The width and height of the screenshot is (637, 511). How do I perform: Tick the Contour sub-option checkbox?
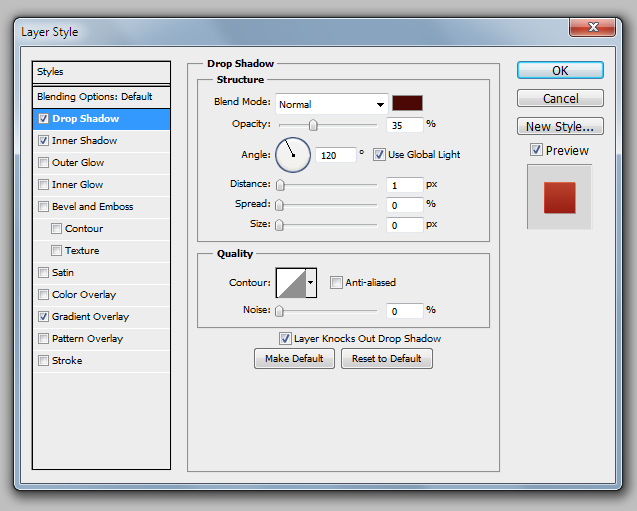56,228
